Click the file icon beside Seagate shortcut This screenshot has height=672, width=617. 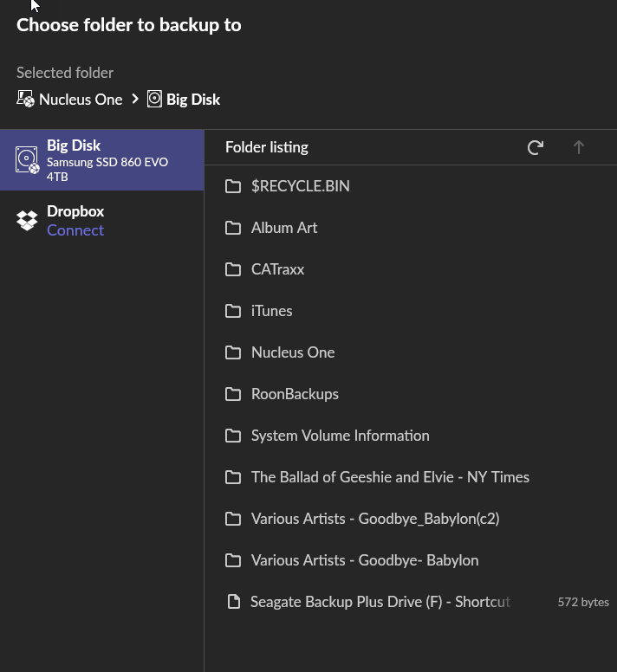233,602
